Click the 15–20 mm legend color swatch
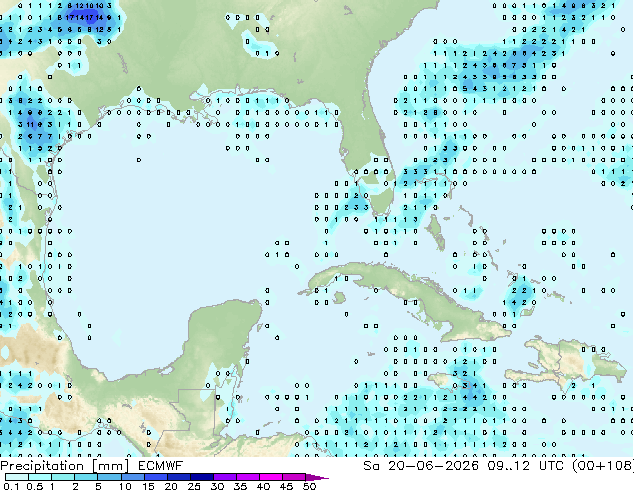This screenshot has width=634, height=490. pyautogui.click(x=155, y=477)
